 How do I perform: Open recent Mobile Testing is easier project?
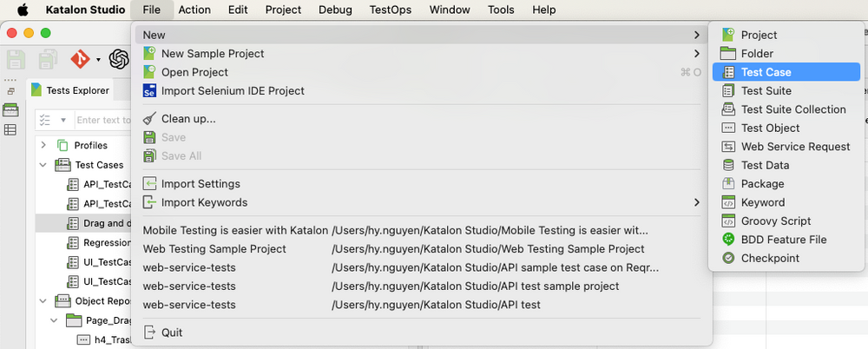(421, 230)
